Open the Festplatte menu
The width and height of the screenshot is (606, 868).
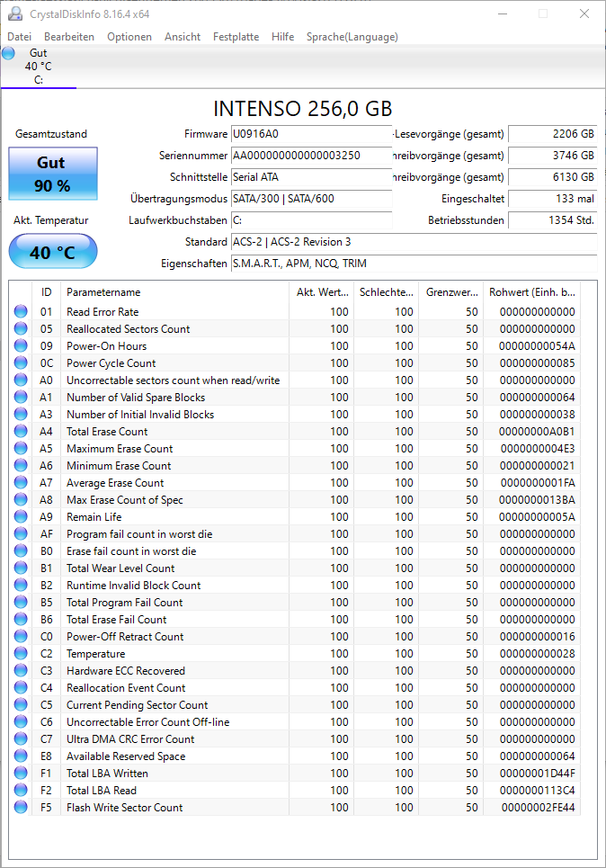tap(236, 37)
